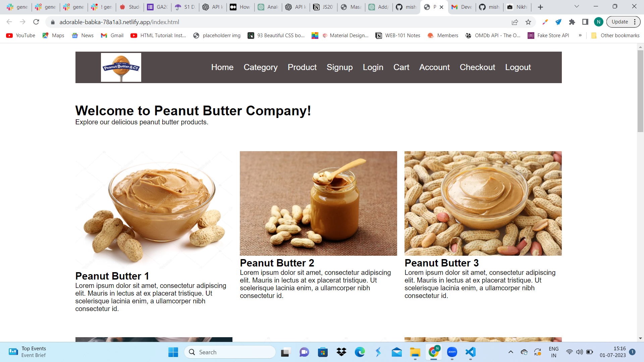Toggle the bookmark star for this page
The height and width of the screenshot is (362, 644).
[528, 22]
